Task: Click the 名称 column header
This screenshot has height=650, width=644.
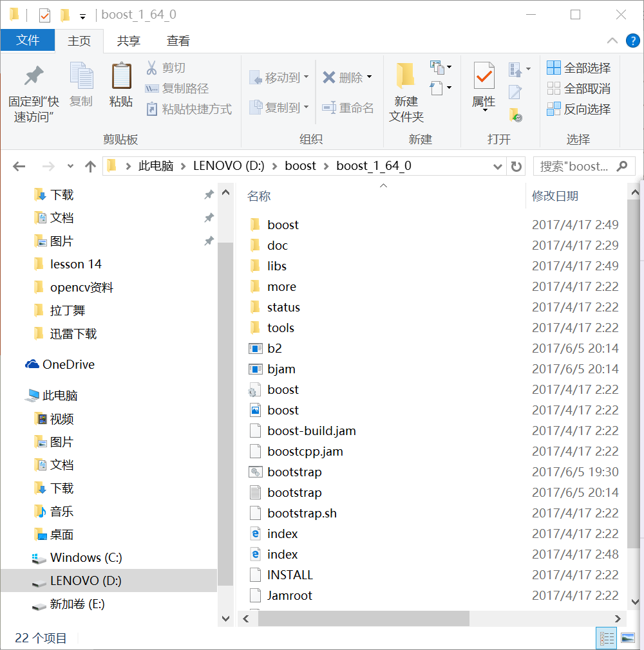Action: [259, 196]
